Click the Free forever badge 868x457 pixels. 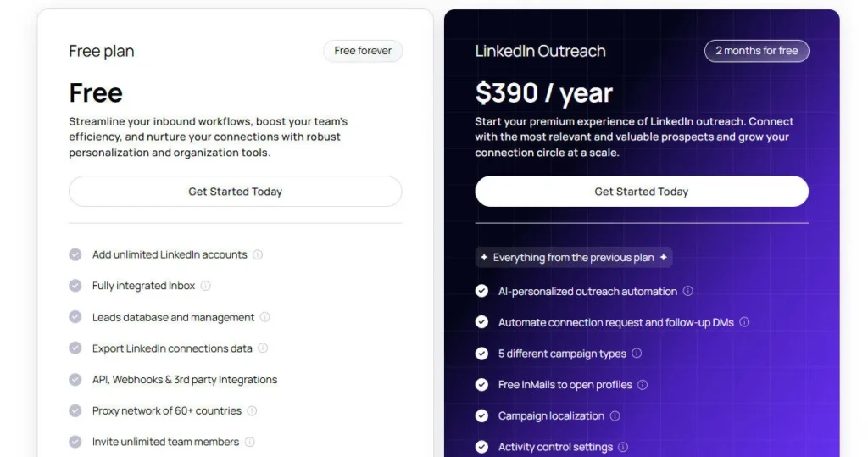[x=363, y=51]
